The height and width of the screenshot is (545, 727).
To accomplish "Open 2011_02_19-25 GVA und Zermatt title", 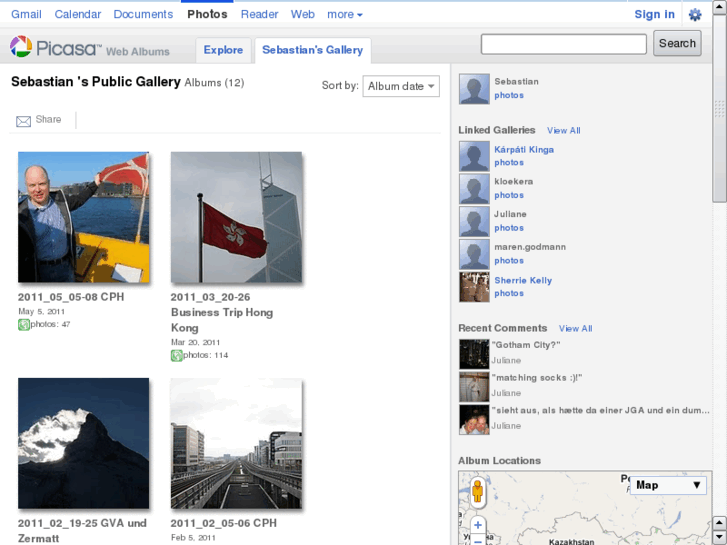I will 82,531.
